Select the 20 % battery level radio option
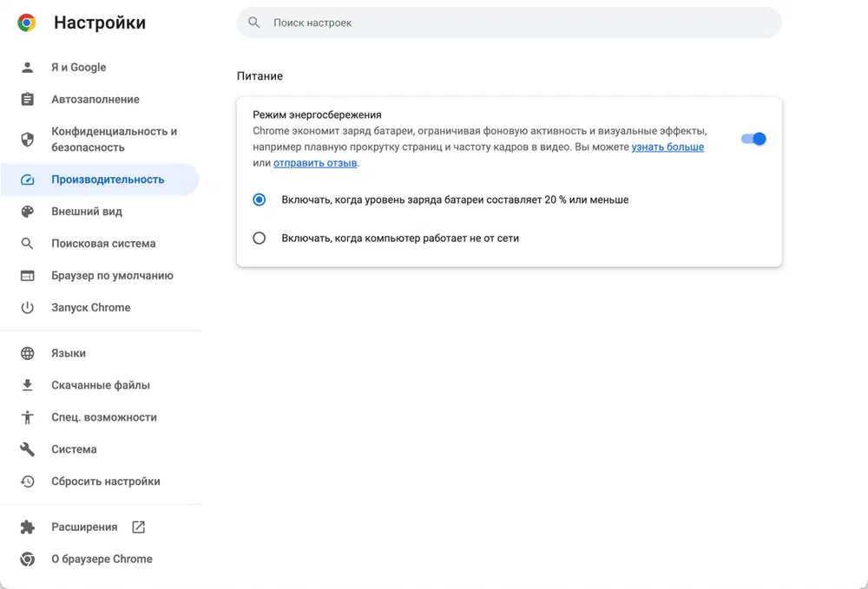 click(259, 200)
